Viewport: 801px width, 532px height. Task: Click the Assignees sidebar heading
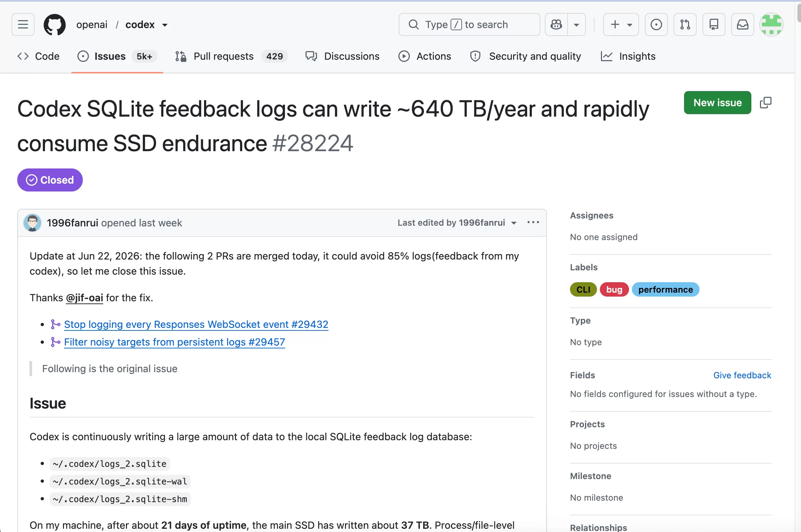[x=592, y=215]
